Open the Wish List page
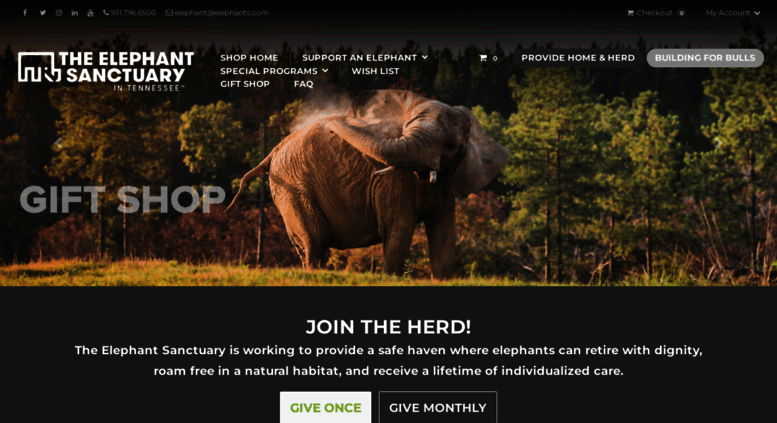 375,71
